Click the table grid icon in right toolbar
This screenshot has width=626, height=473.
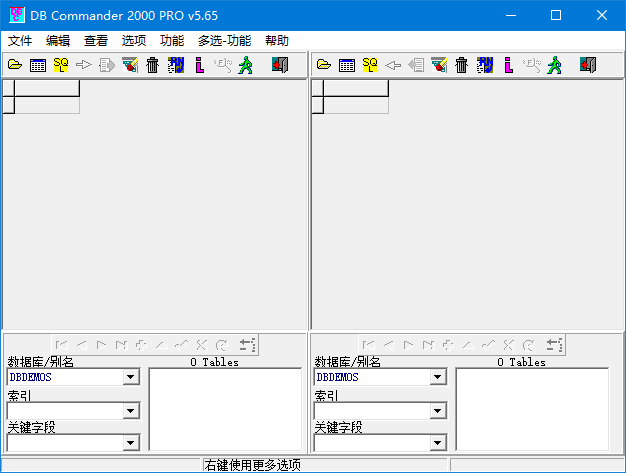coord(347,65)
